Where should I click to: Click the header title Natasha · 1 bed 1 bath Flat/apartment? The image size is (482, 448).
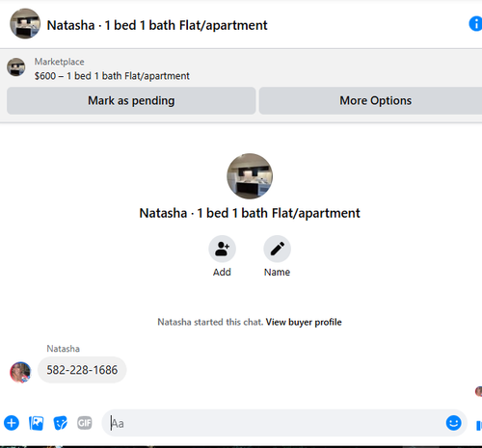157,25
